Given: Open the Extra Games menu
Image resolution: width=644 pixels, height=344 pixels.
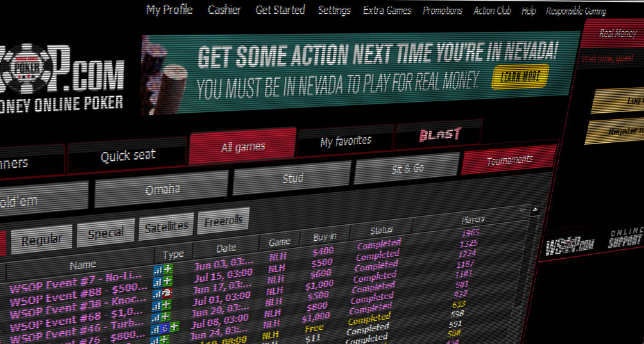Looking at the screenshot, I should (387, 11).
